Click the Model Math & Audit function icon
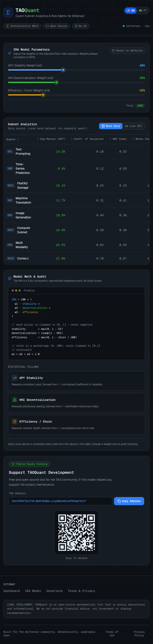The width and height of the screenshot is (153, 644). [9, 278]
